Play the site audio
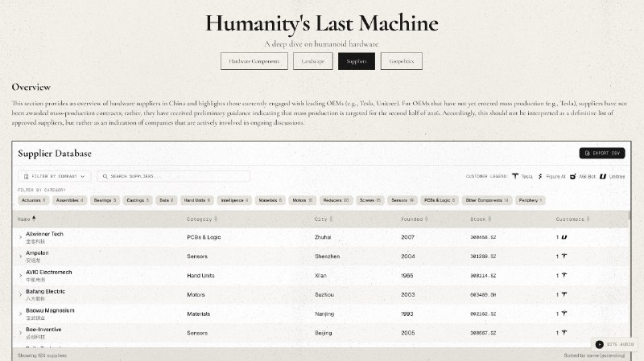Image resolution: width=644 pixels, height=361 pixels. pos(600,344)
